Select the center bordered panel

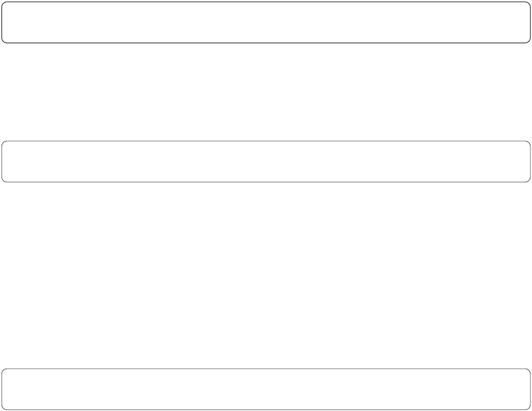(x=266, y=162)
